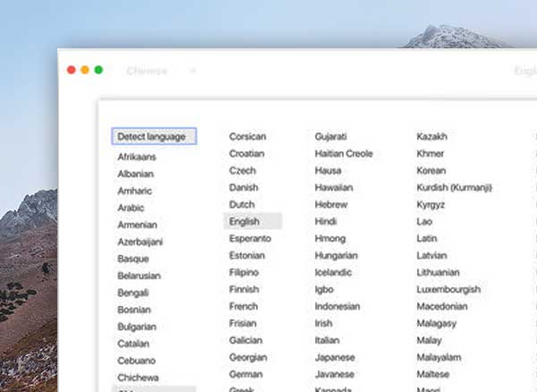
Task: Select Japanese language
Action: tap(335, 357)
